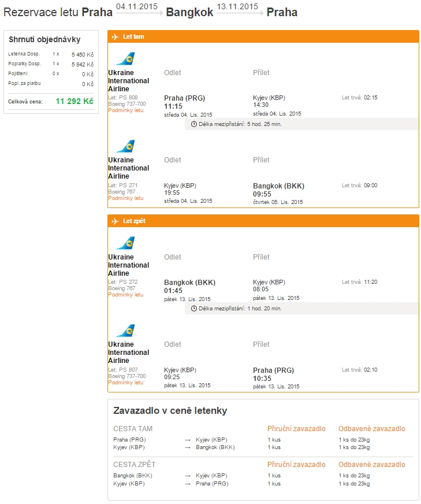Click the total price 11 292 Kč
This screenshot has height=504, width=421.
point(74,101)
